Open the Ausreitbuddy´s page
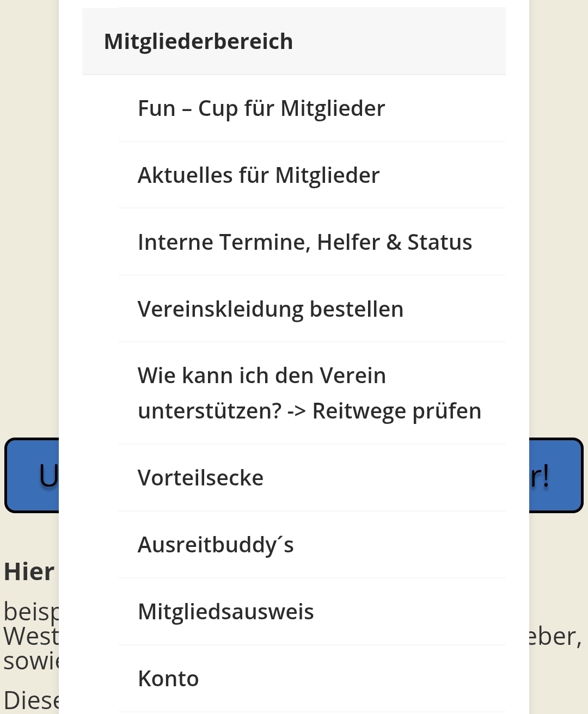This screenshot has height=714, width=588. tap(311, 545)
